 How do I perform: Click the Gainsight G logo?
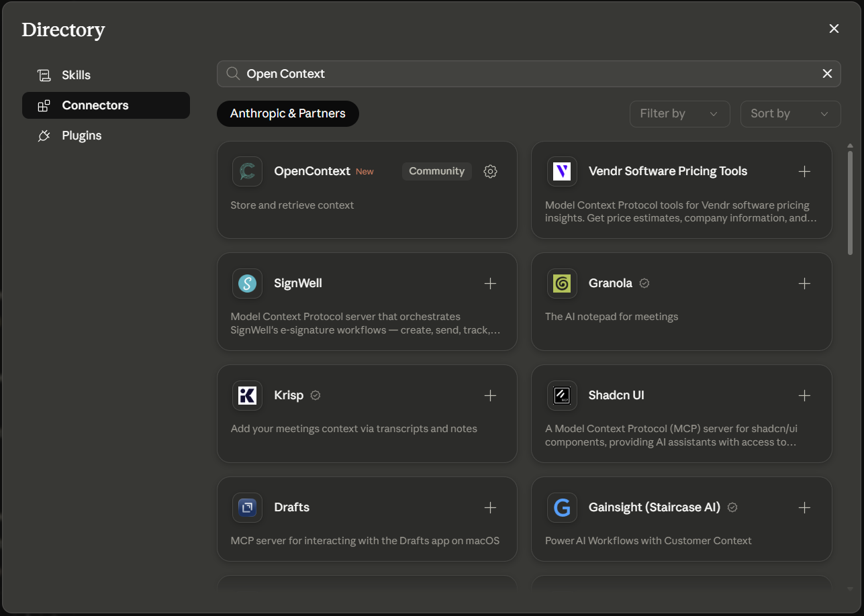pyautogui.click(x=562, y=507)
